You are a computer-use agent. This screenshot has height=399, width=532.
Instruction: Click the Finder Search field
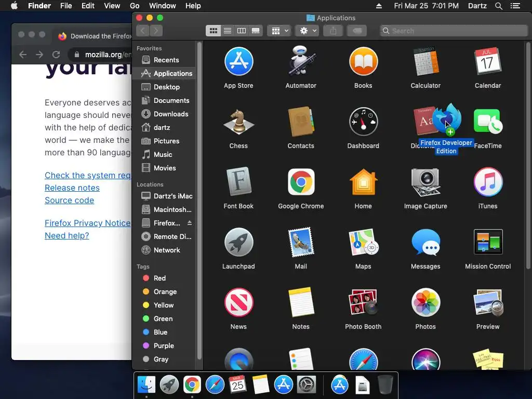coord(453,31)
